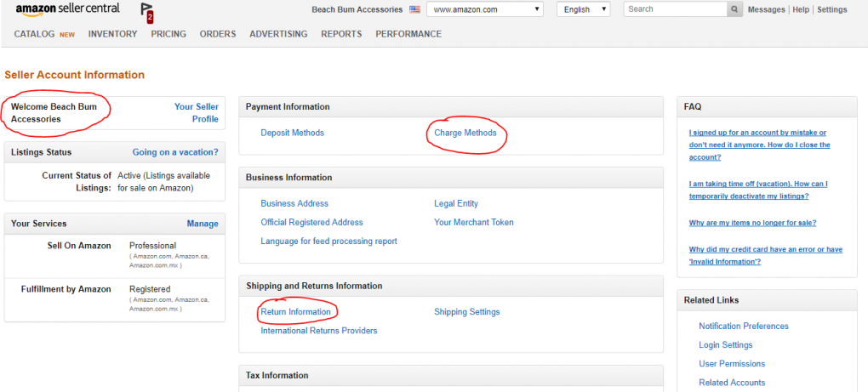Open Shipping Settings link

click(x=467, y=312)
